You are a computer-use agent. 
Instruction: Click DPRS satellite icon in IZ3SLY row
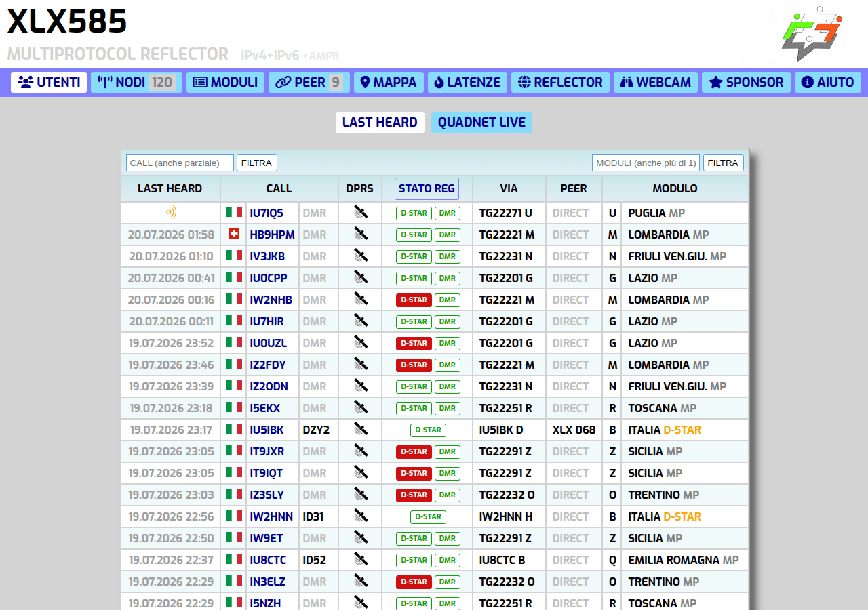[361, 494]
